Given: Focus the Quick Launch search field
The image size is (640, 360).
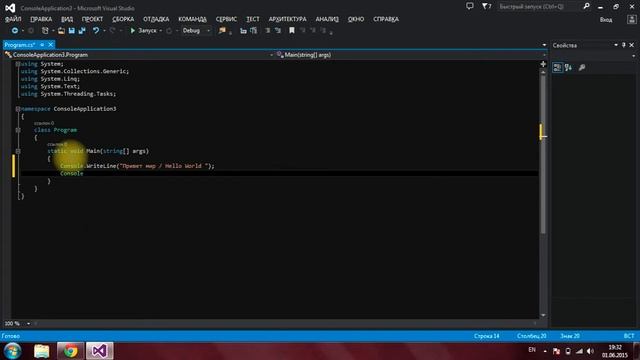Looking at the screenshot, I should point(538,7).
